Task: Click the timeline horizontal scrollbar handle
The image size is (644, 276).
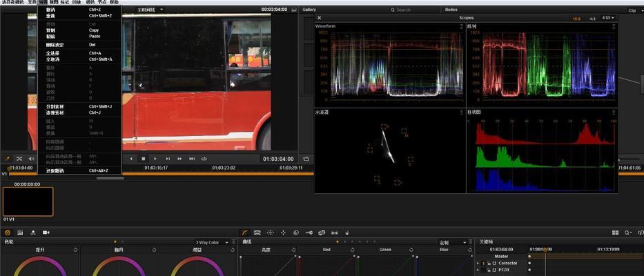Action: click(x=110, y=178)
